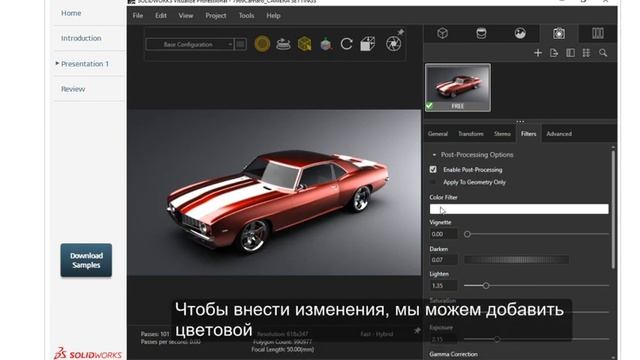This screenshot has height=360, width=640.
Task: Click the Darken gradient slider bar
Action: coord(516,260)
